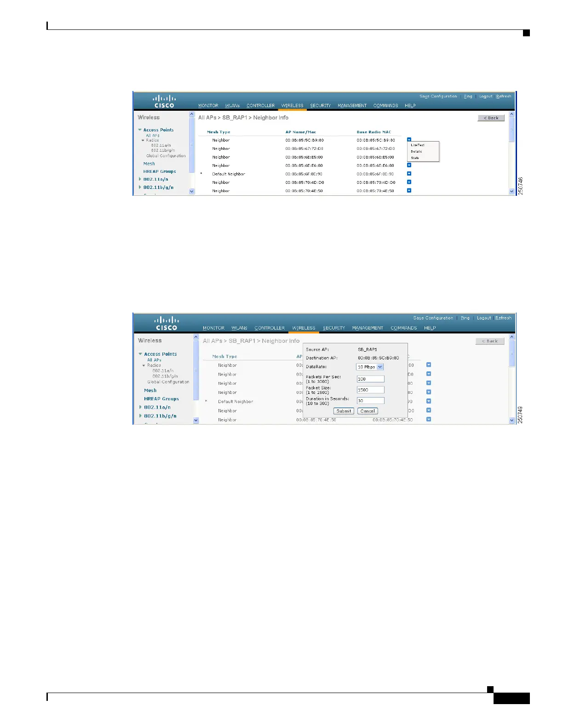Open WIRELESS tab in the link-test dialog screenshot

pos(304,328)
